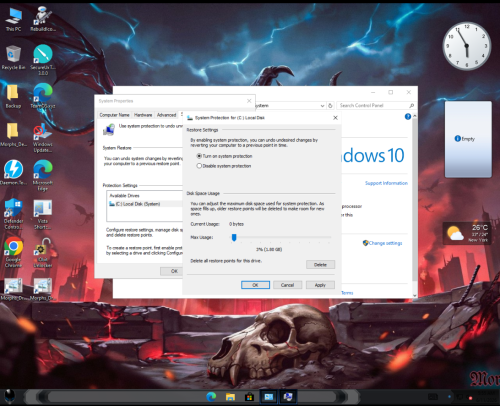Click the Max Usage slider handle

[234, 237]
